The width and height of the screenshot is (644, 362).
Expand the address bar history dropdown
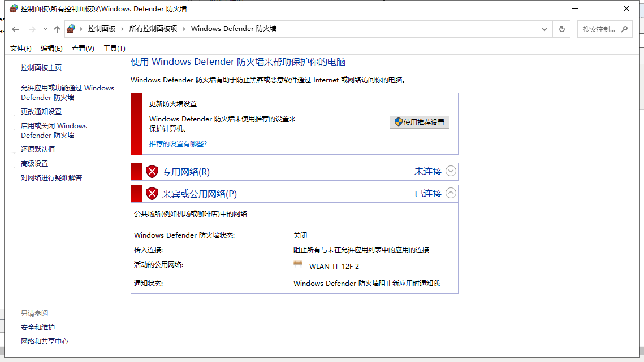tap(544, 29)
